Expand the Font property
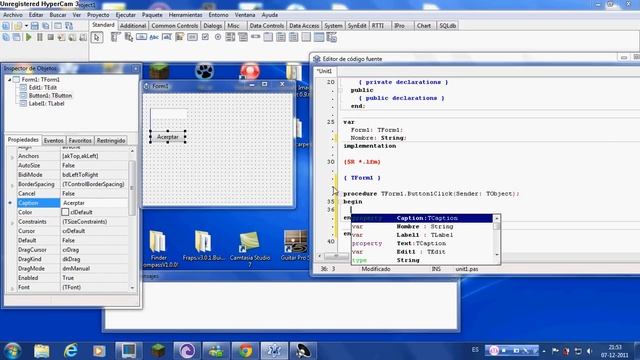The width and height of the screenshot is (640, 360). 12,288
